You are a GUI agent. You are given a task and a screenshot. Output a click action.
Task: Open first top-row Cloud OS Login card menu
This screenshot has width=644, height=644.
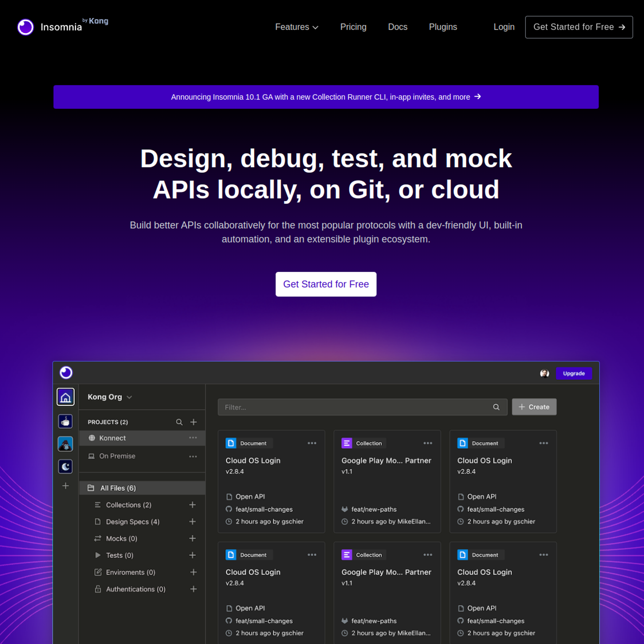[312, 443]
